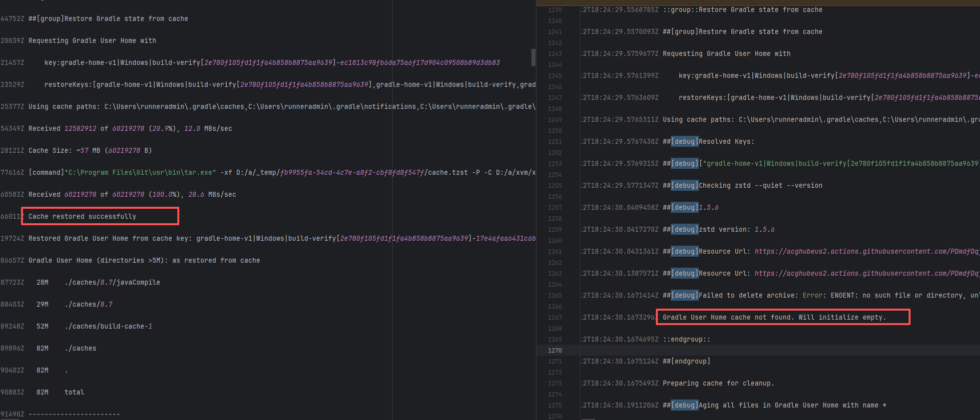Click the "Cache restored successfully" log line
The height and width of the screenshot is (420, 980).
click(x=82, y=216)
